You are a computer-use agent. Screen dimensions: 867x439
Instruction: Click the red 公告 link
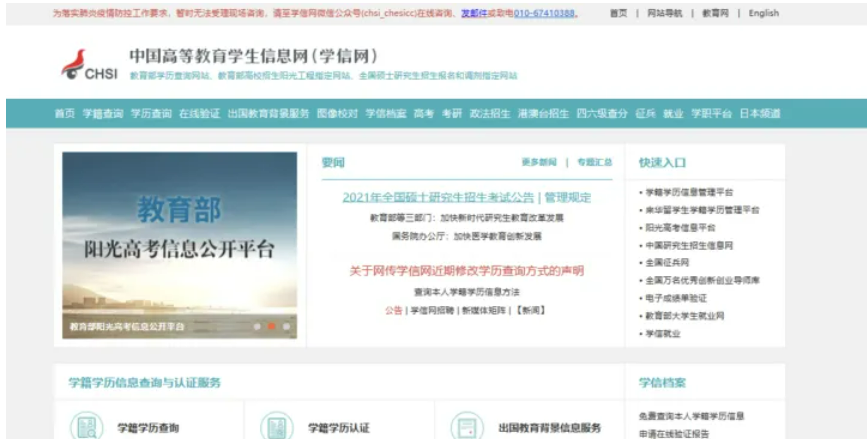[x=394, y=311]
